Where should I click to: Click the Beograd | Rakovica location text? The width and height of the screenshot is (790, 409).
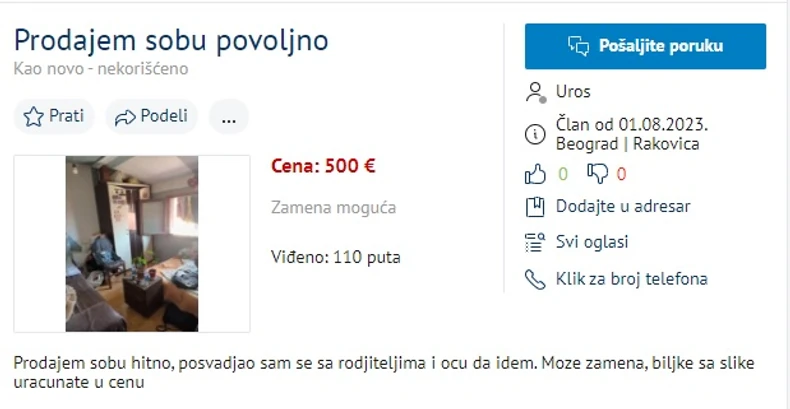[627, 144]
